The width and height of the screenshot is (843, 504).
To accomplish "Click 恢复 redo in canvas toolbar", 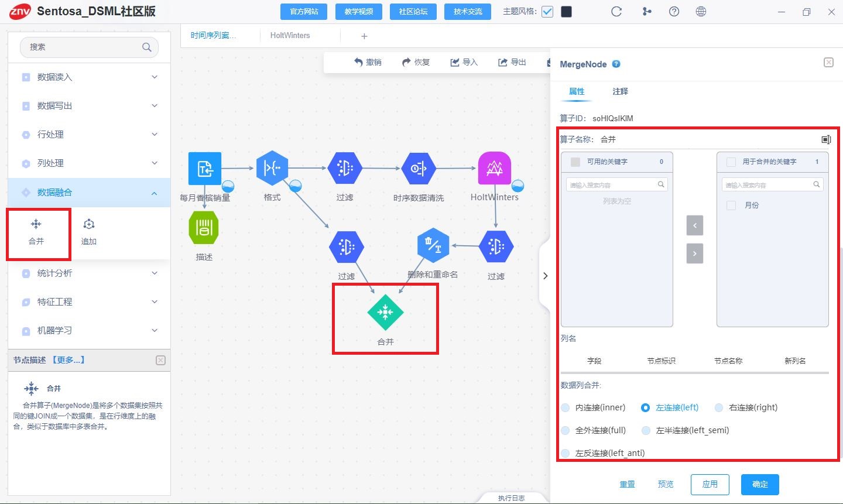I will point(416,62).
